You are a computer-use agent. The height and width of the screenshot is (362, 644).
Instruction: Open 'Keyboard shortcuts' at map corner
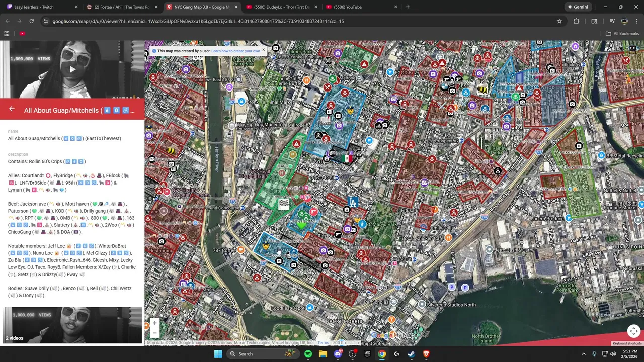pyautogui.click(x=627, y=343)
